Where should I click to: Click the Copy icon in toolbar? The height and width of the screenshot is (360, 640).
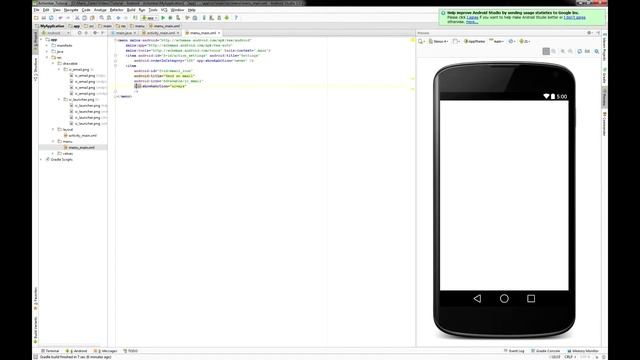pos(84,18)
